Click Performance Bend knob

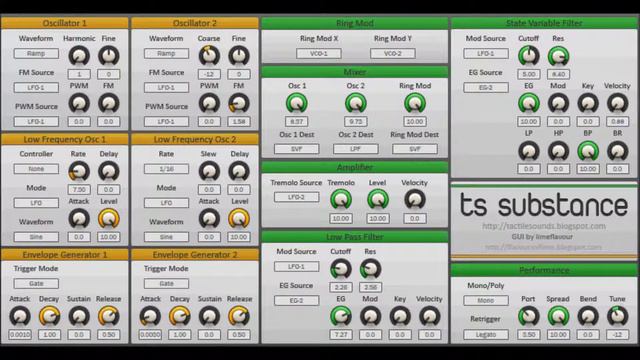click(x=588, y=317)
